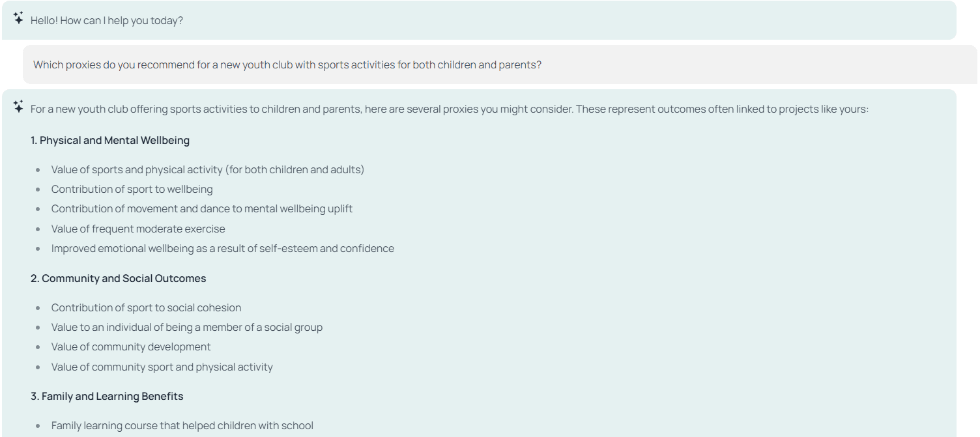Select "Contribution of sport to wellbeing" item
980x437 pixels.
point(132,190)
